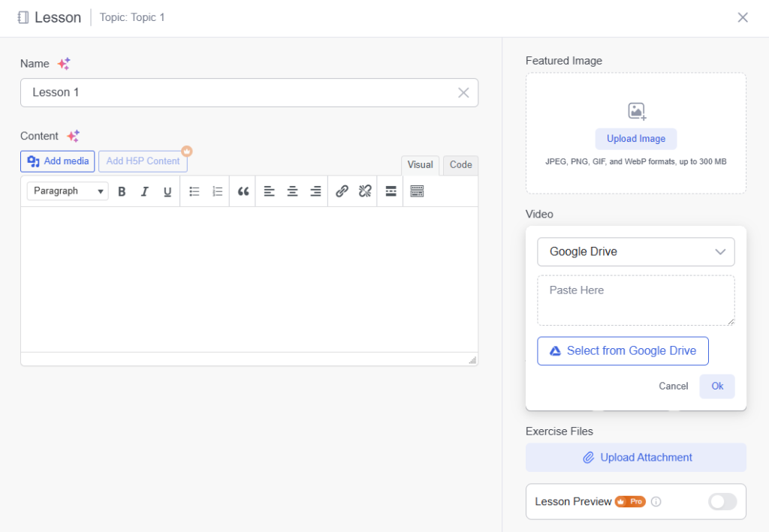Open the Google Drive video source dropdown
Viewport: 769px width, 532px height.
[636, 252]
